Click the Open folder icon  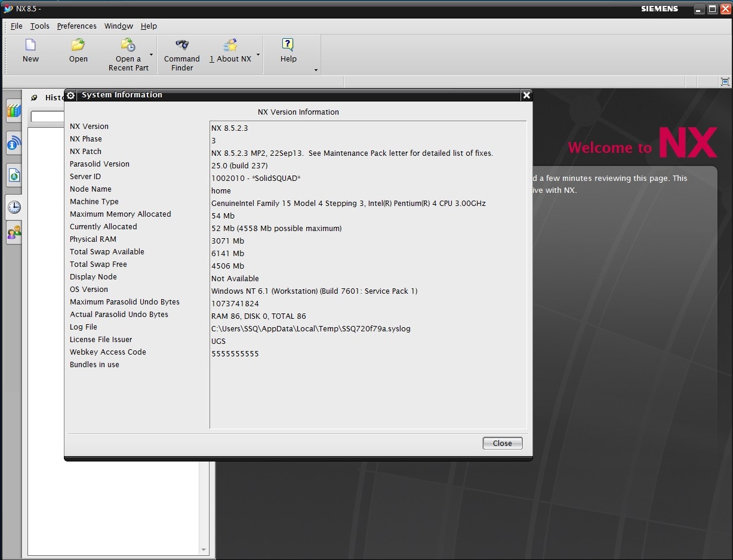pyautogui.click(x=78, y=45)
